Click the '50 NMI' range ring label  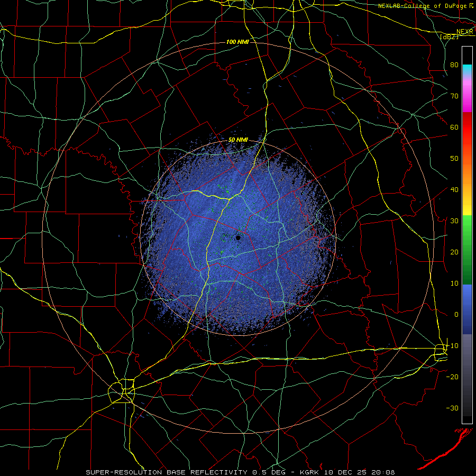(238, 140)
